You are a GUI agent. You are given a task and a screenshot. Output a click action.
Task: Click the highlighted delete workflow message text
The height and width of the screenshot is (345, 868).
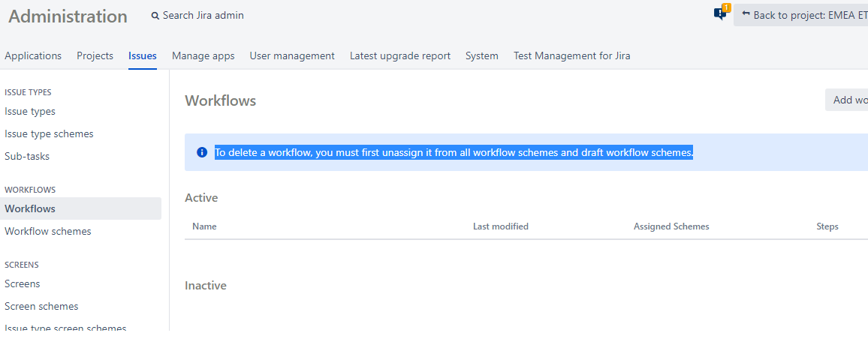(454, 152)
